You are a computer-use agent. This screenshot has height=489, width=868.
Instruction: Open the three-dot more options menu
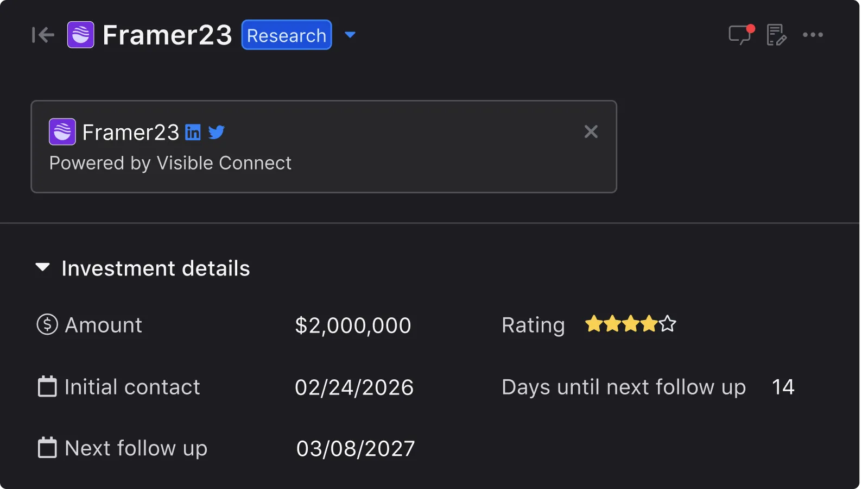pyautogui.click(x=813, y=35)
